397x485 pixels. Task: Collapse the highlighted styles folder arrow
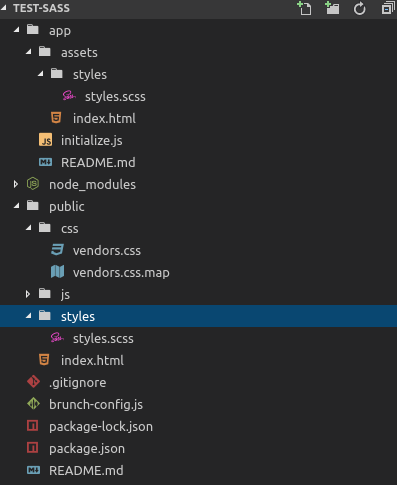[29, 316]
